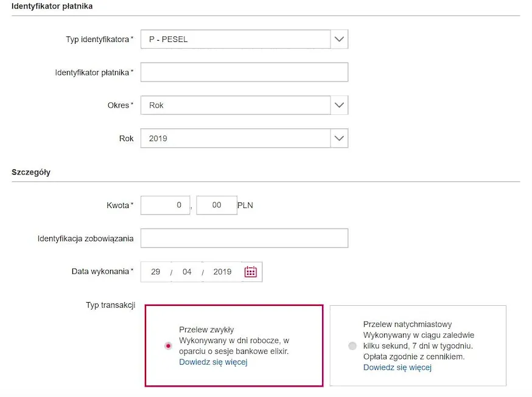
Task: Open the date picker calendar icon
Action: point(251,272)
